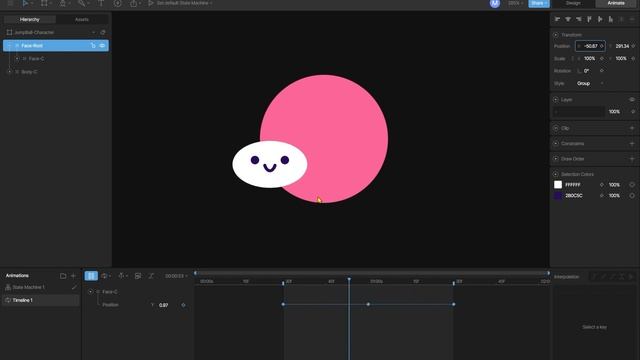
Task: Add a Clip with plus
Action: pyautogui.click(x=632, y=128)
